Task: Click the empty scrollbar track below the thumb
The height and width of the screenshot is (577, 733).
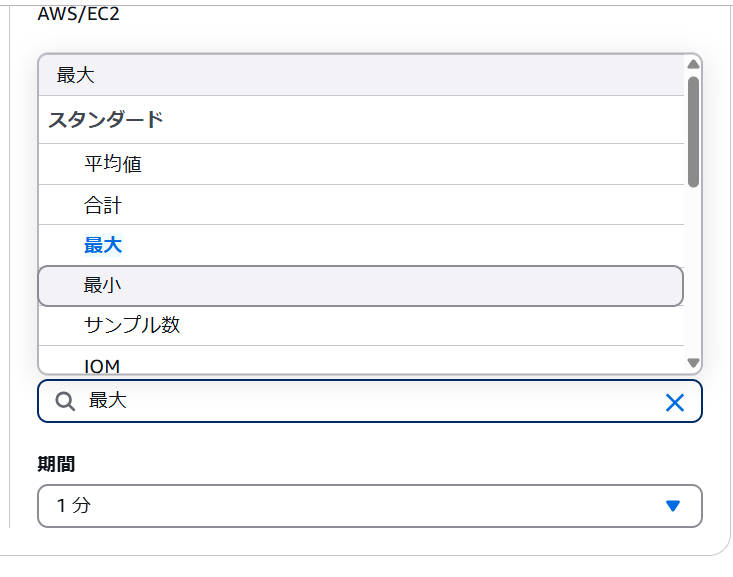Action: (x=693, y=270)
